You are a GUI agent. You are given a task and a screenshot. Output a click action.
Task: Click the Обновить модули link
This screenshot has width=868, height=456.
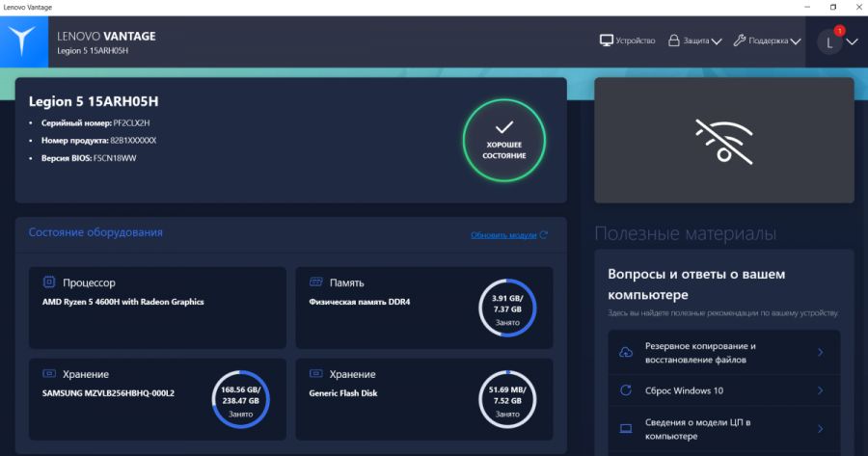pyautogui.click(x=508, y=235)
